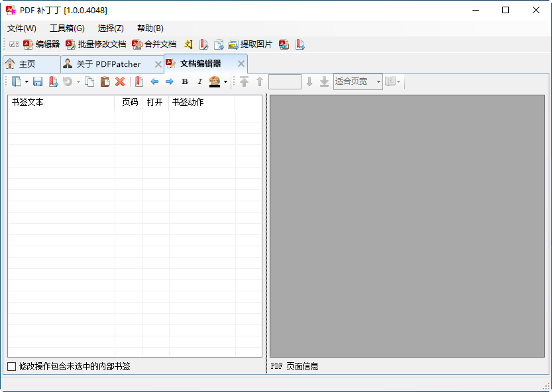This screenshot has width=552, height=392.
Task: Launch 批量修改文档 batch modify tool
Action: coord(95,44)
